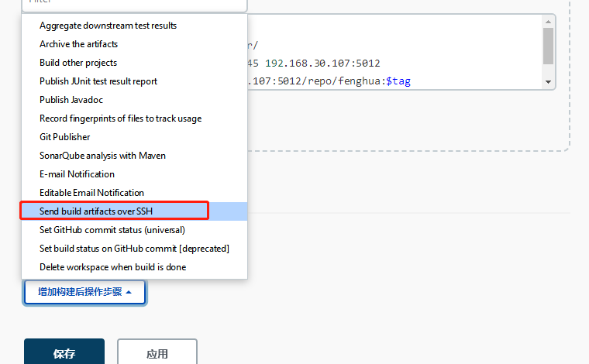Select Record fingerprints of files option
589x364 pixels.
[134, 118]
